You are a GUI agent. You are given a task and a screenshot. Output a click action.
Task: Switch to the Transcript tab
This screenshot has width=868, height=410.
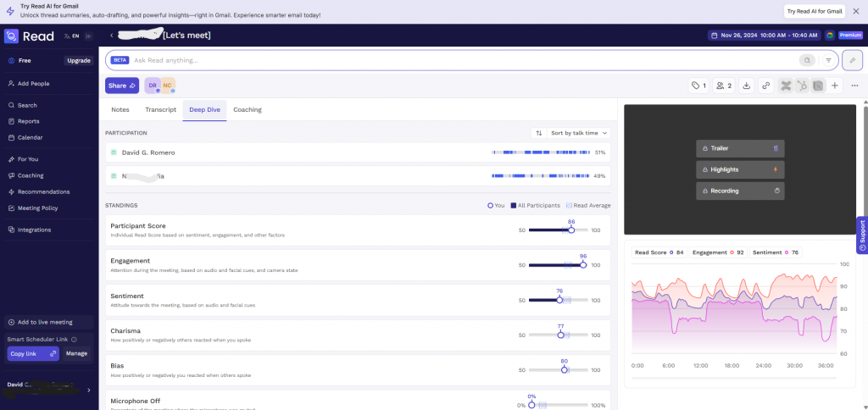click(160, 109)
